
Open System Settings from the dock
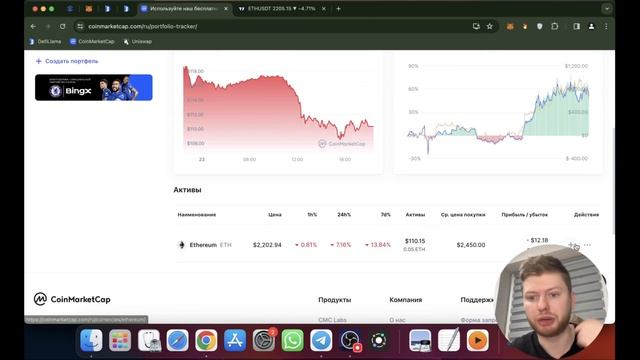(x=264, y=340)
